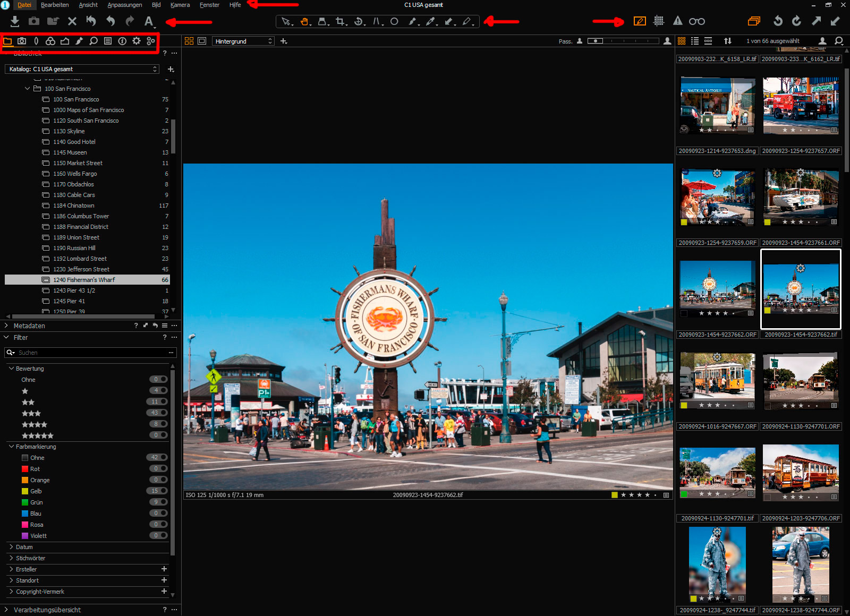Toggle the exposure warning triangle icon
This screenshot has width=850, height=616.
(678, 21)
